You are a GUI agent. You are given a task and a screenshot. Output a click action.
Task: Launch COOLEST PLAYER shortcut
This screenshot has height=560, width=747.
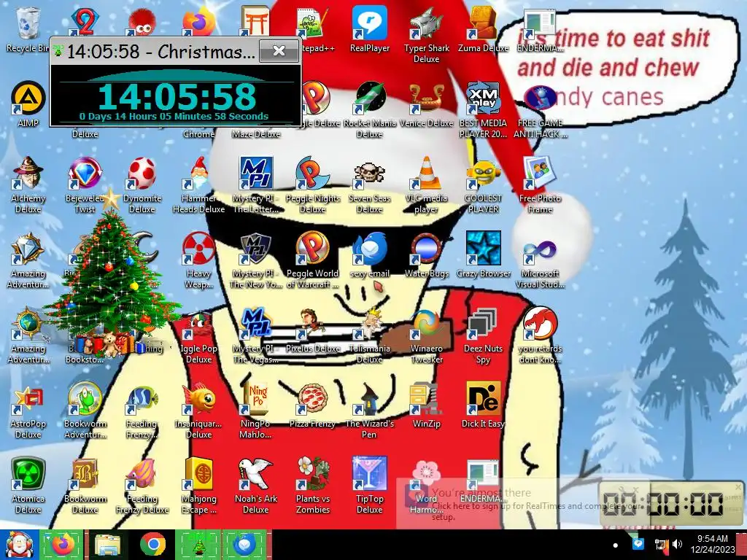click(x=483, y=184)
